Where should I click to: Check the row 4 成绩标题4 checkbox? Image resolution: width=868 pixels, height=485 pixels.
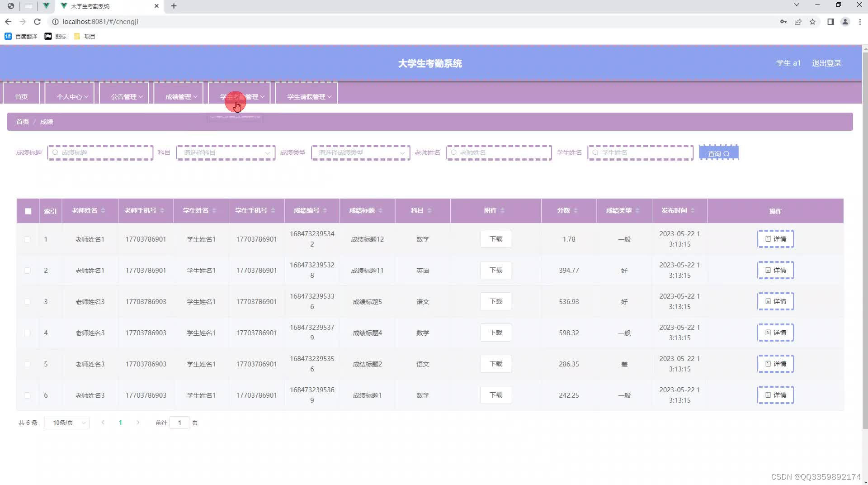pos(27,333)
